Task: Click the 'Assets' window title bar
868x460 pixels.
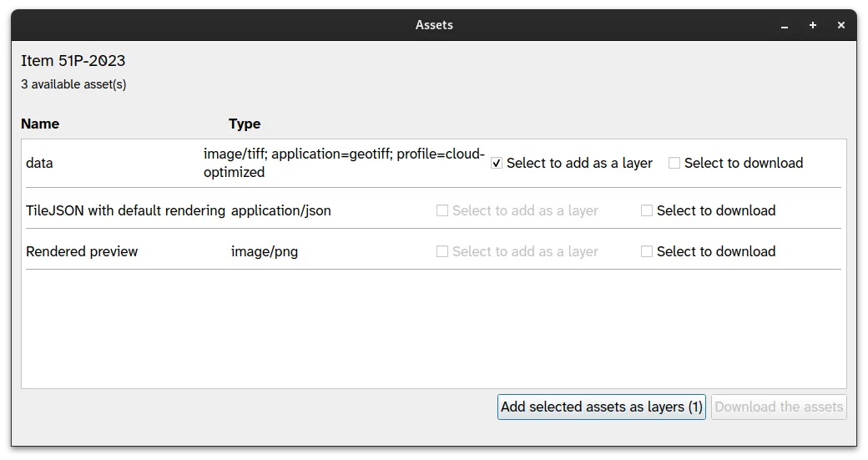Action: pos(434,25)
